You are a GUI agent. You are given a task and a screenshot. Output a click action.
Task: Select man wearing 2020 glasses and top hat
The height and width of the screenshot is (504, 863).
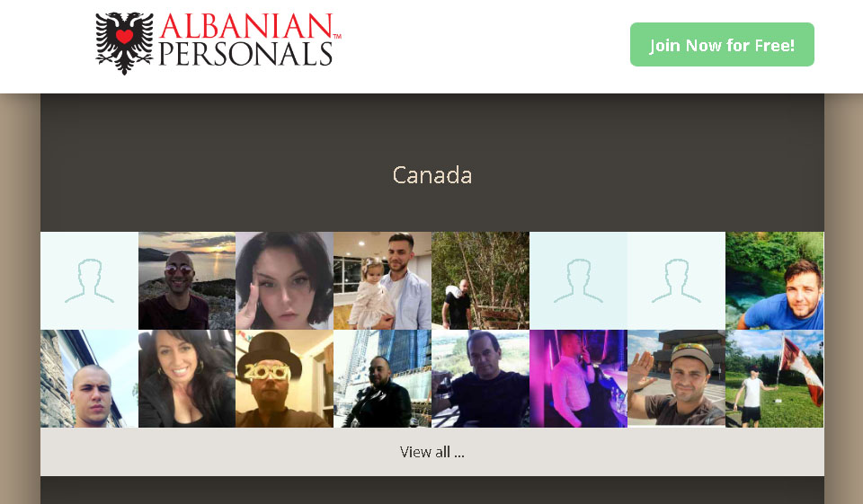click(x=285, y=378)
